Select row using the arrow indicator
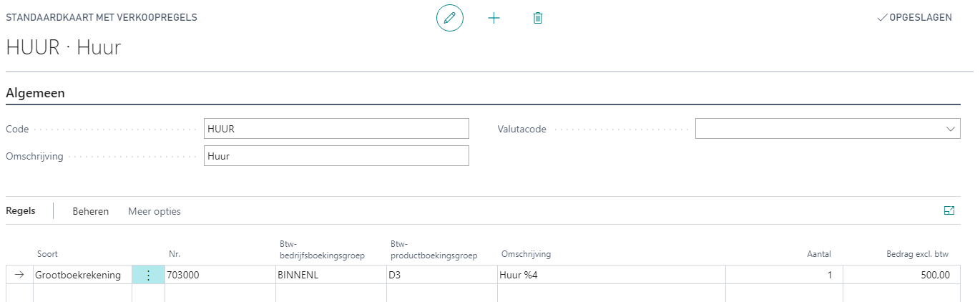 (19, 275)
